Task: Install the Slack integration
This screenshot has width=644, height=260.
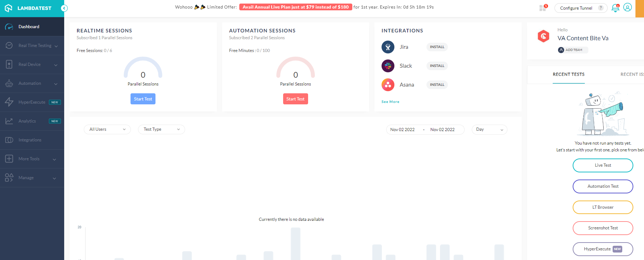Action: (x=437, y=66)
